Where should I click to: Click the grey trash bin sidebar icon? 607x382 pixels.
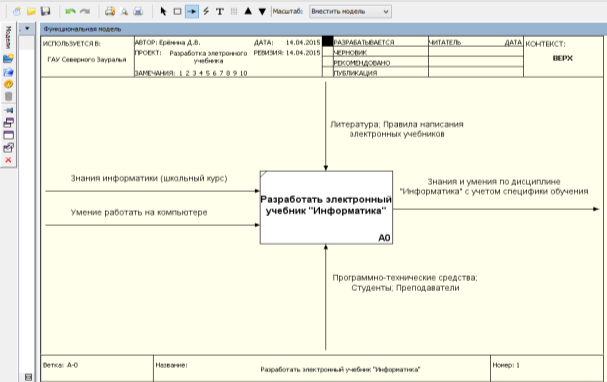click(x=9, y=96)
